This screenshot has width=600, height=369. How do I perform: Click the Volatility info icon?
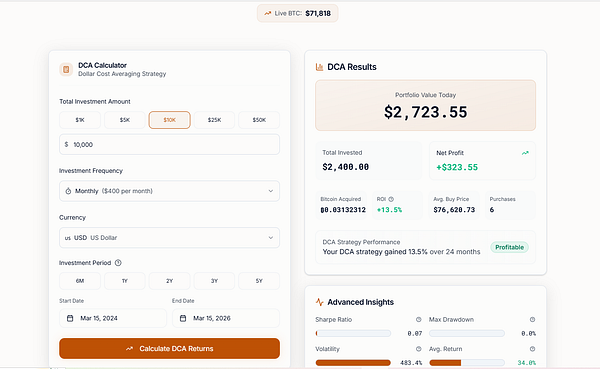click(x=419, y=349)
